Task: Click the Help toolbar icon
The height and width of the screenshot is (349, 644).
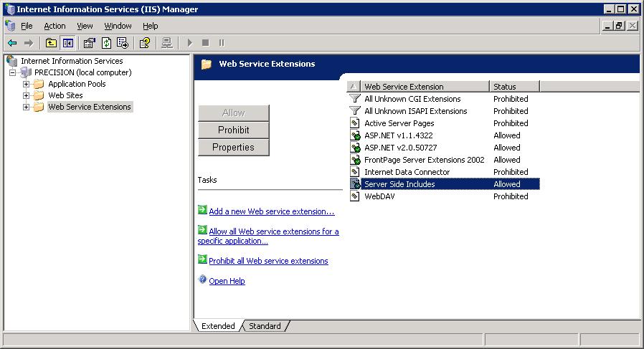Action: [145, 43]
